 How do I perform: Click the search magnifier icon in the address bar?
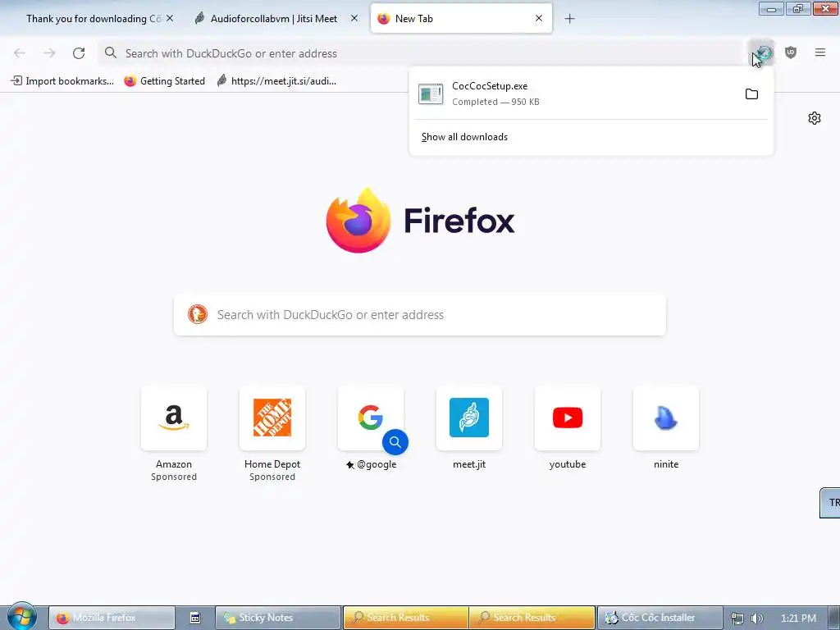(111, 52)
